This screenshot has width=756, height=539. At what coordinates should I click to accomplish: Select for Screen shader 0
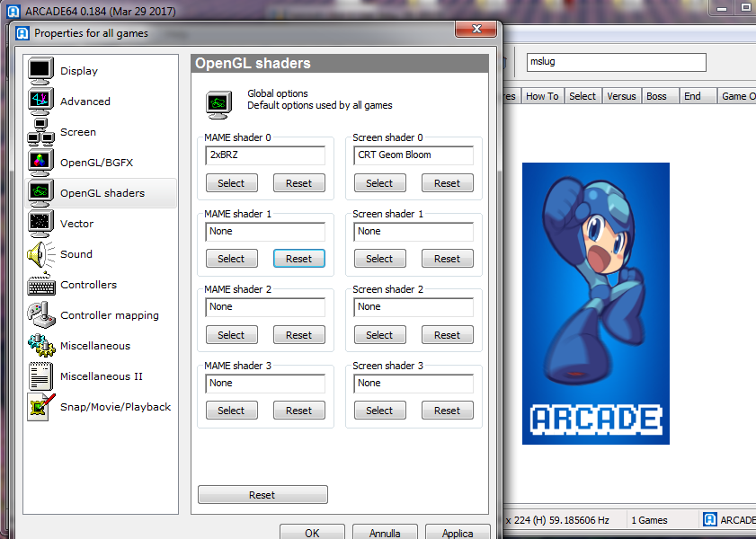(380, 183)
